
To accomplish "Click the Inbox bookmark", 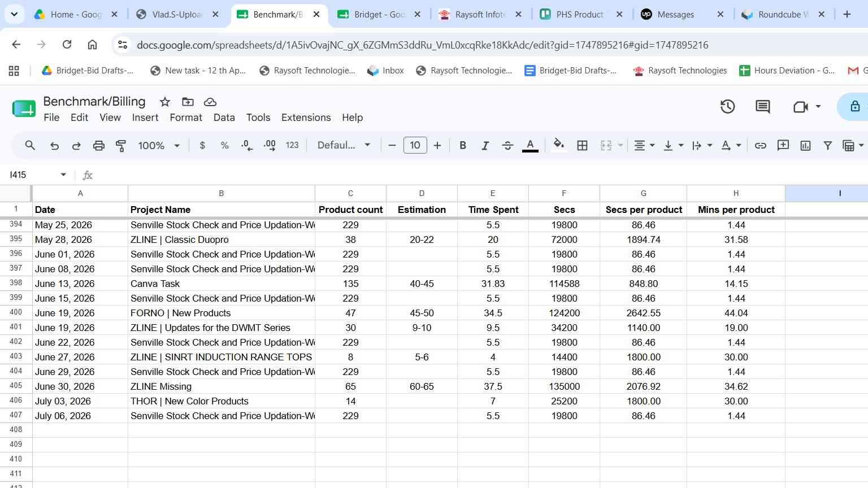I will pyautogui.click(x=385, y=71).
